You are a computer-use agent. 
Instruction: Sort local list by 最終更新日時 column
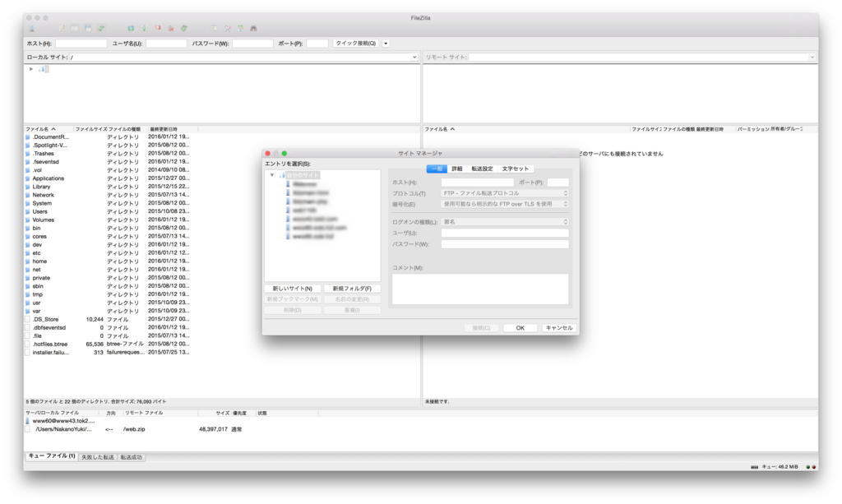[173, 129]
